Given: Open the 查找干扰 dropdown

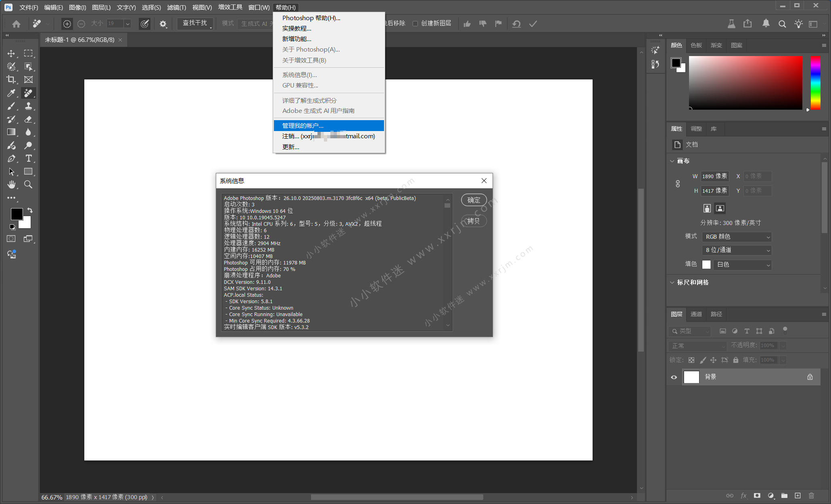Looking at the screenshot, I should point(195,23).
